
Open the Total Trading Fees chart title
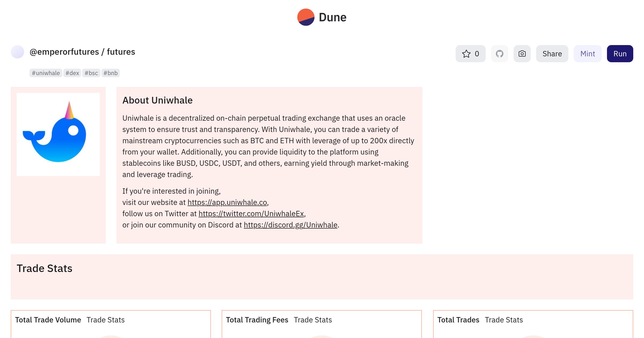click(257, 320)
